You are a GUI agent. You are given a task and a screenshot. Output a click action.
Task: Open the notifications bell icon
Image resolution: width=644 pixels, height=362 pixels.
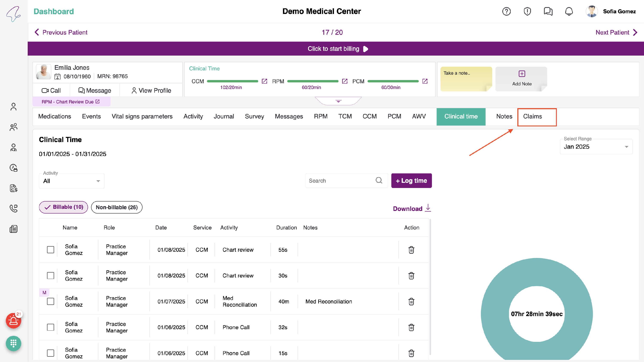[569, 12]
